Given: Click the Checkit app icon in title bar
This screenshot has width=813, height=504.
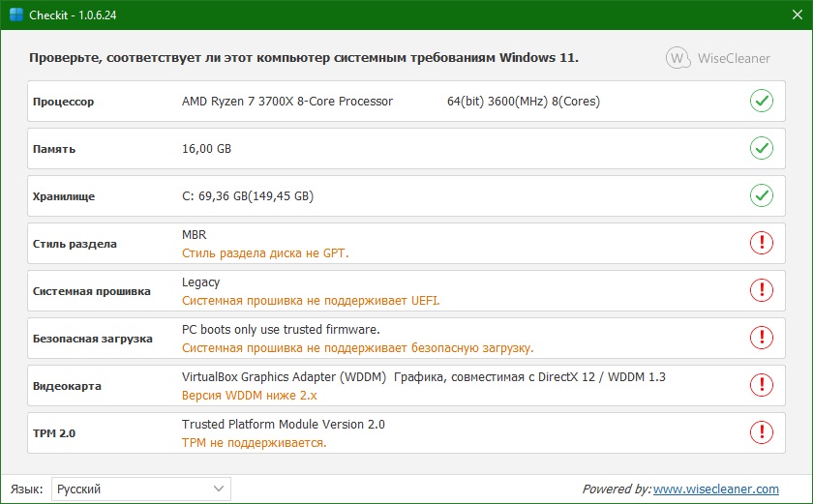Looking at the screenshot, I should click(x=16, y=15).
